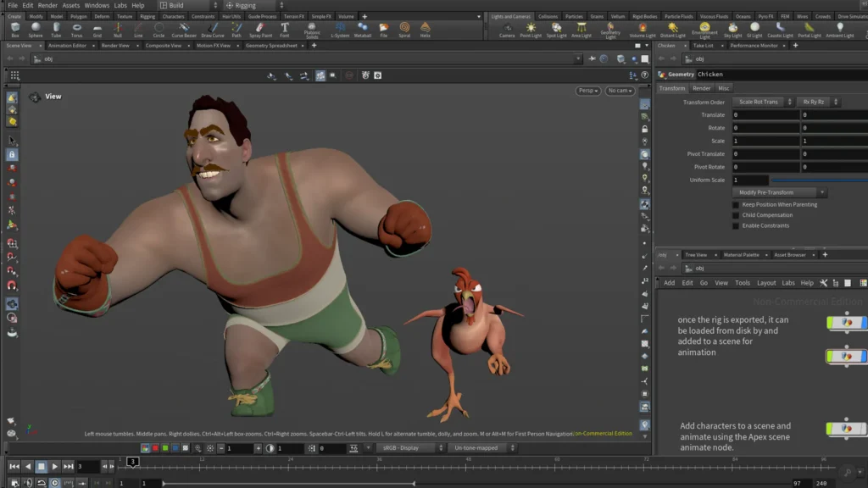
Task: Enable Keep Position When Parenting checkbox
Action: coord(736,204)
